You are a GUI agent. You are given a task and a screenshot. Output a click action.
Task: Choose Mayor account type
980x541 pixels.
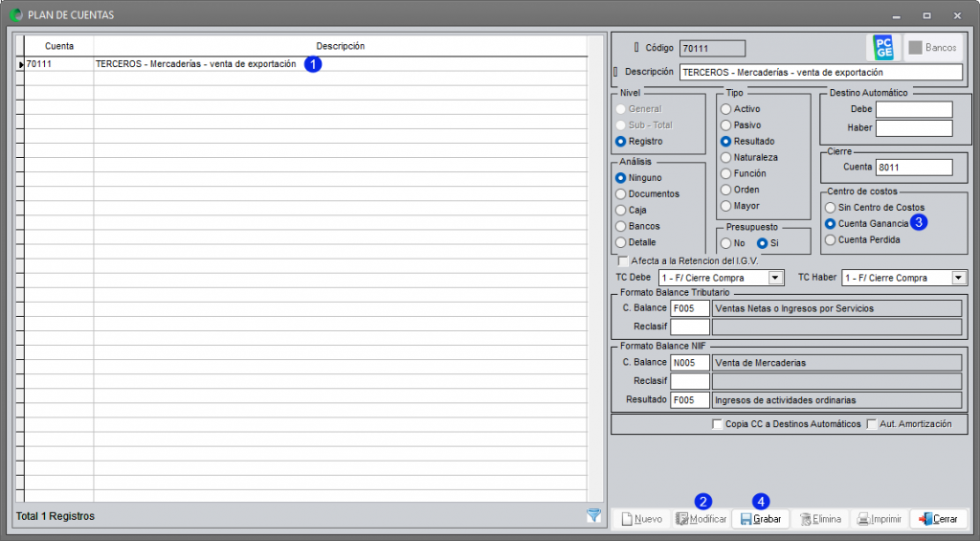coord(725,206)
